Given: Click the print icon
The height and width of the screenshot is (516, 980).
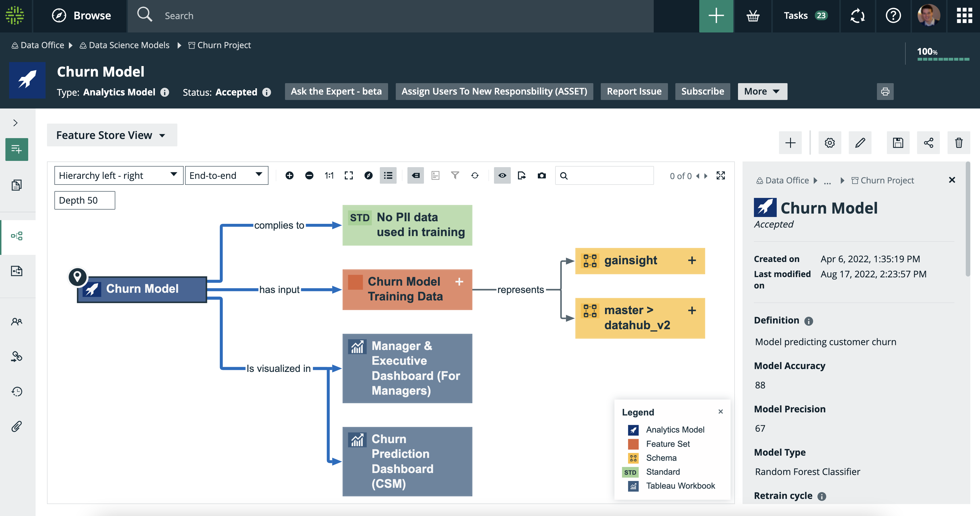Looking at the screenshot, I should tap(885, 91).
